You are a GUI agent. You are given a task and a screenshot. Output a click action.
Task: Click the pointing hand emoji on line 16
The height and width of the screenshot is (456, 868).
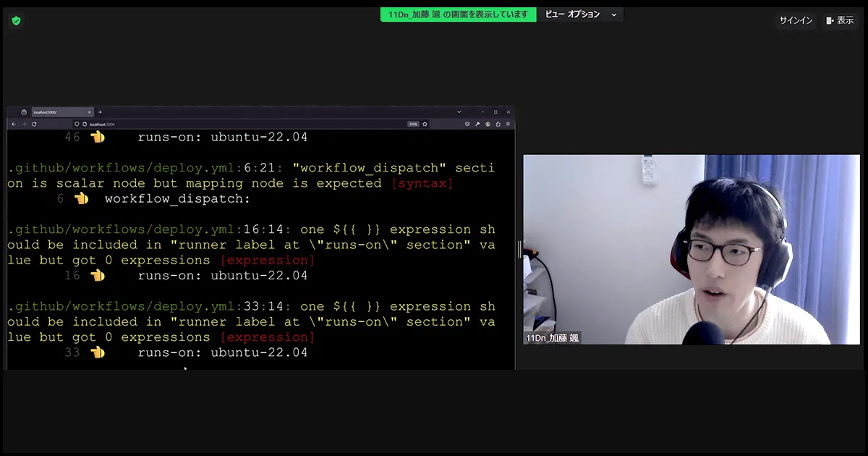pyautogui.click(x=98, y=275)
